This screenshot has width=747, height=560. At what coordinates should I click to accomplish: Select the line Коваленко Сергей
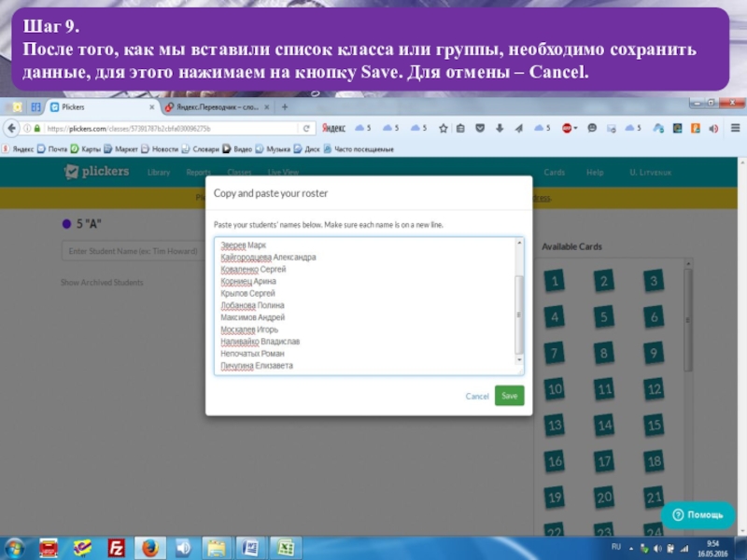tap(253, 269)
